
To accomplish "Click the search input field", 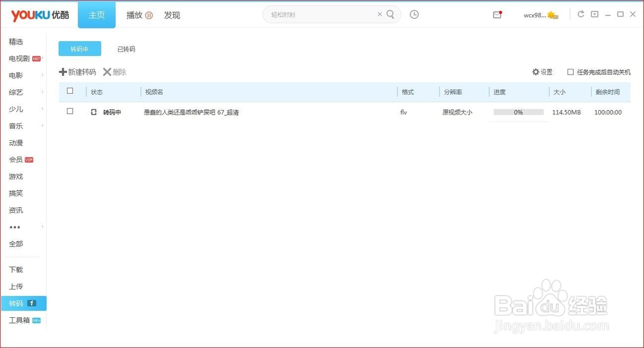I will click(323, 14).
